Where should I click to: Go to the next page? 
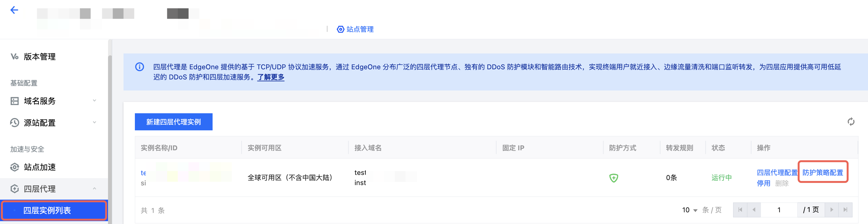point(831,210)
